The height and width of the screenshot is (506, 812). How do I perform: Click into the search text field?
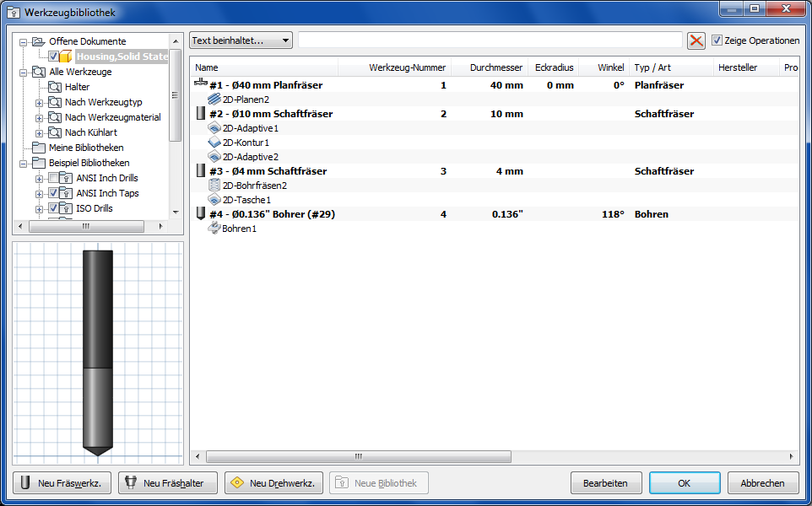[x=490, y=40]
